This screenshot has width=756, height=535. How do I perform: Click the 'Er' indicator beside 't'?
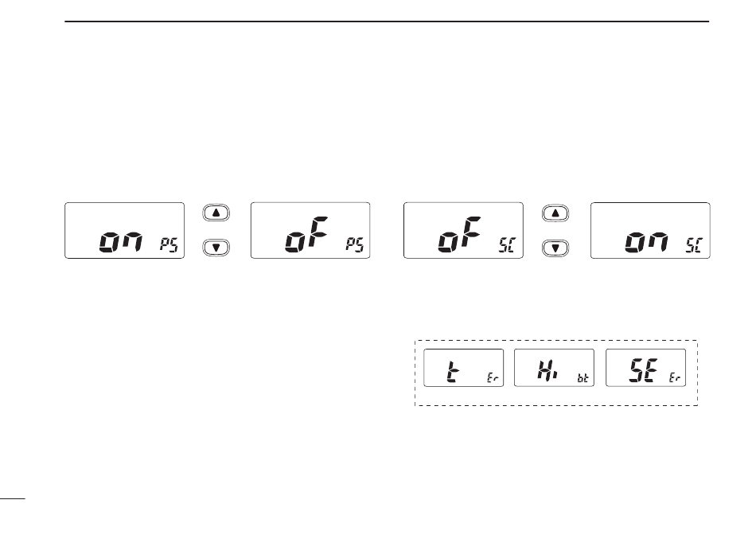coord(493,378)
